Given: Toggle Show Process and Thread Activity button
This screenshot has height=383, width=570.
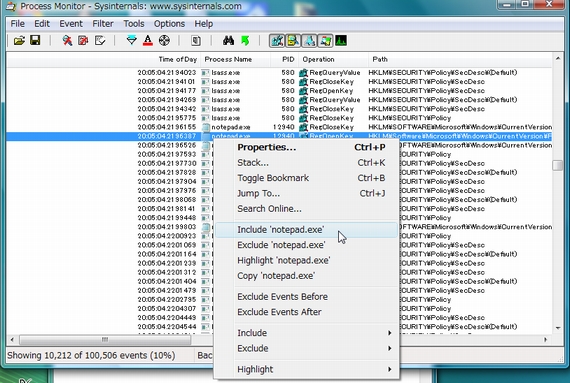Looking at the screenshot, I should pyautogui.click(x=325, y=40).
